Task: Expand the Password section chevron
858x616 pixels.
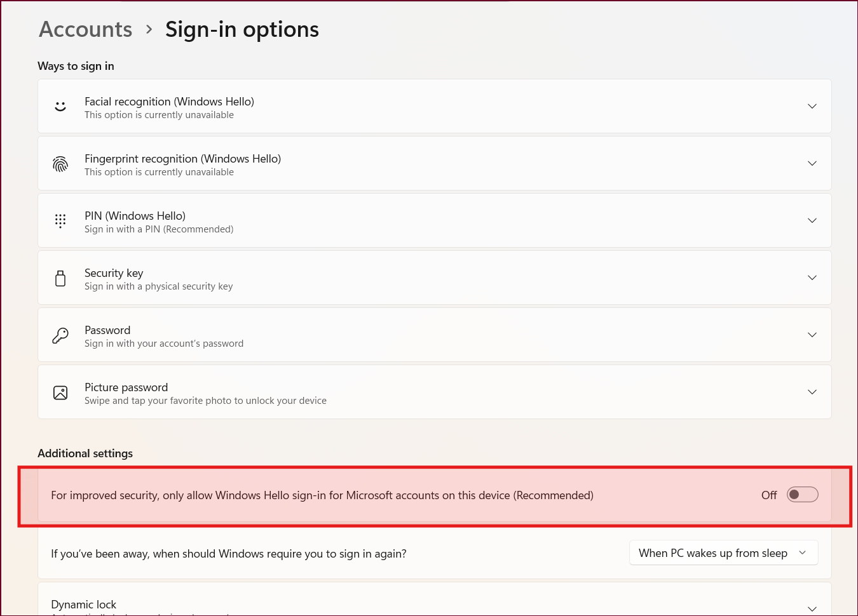Action: point(812,335)
